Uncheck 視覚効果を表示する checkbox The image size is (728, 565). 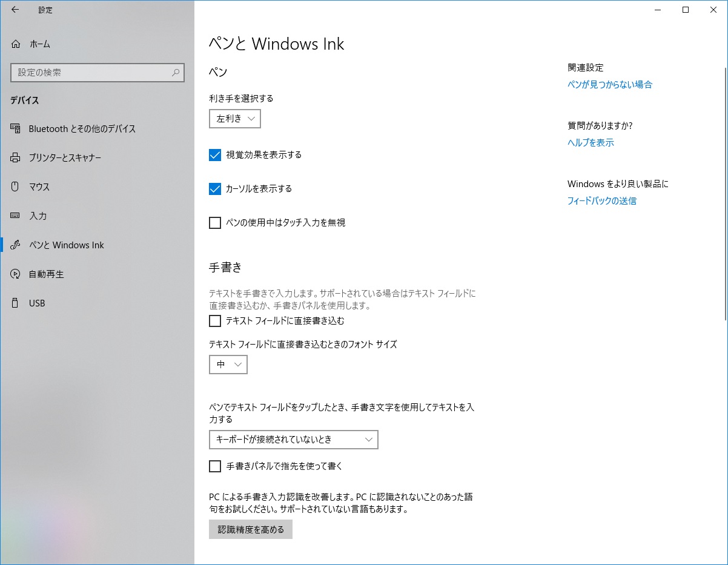point(215,155)
